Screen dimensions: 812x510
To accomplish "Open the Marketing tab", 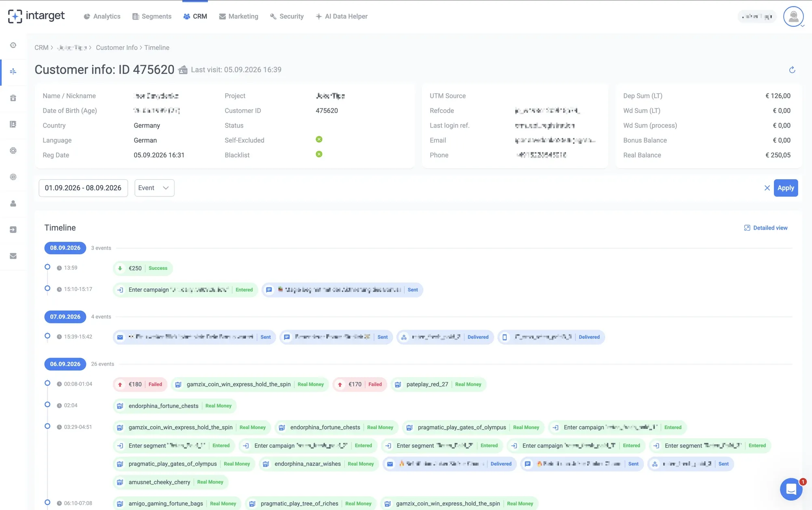I will click(x=239, y=16).
